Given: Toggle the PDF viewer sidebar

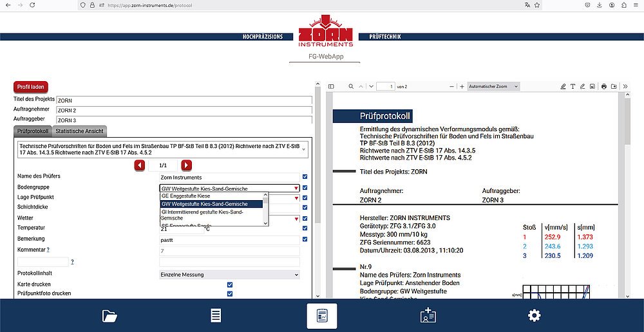Looking at the screenshot, I should pos(332,86).
